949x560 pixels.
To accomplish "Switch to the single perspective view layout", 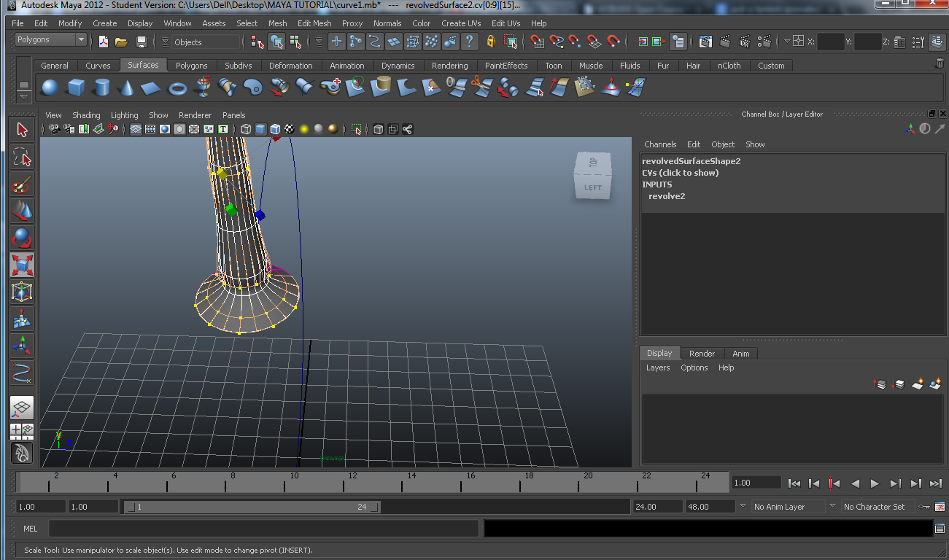I will 22,408.
